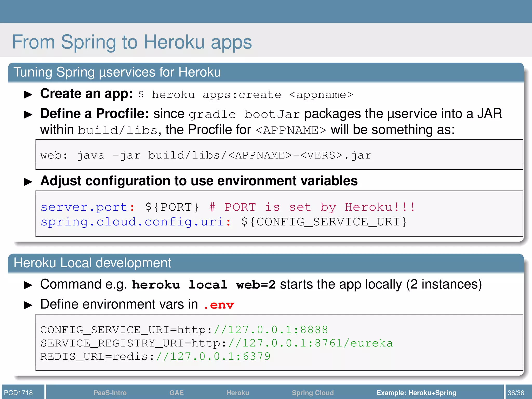Click the 'heroku apps:create <appname>' command

245,95
